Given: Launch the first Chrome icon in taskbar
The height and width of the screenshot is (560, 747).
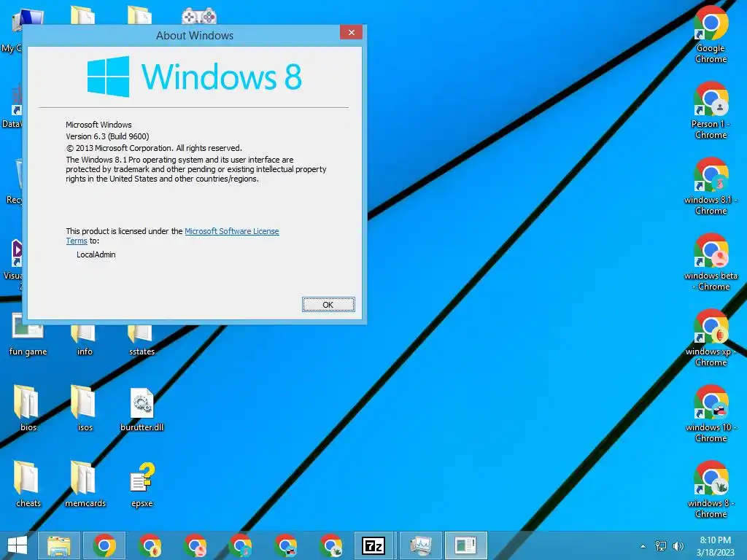Looking at the screenshot, I should [x=104, y=545].
